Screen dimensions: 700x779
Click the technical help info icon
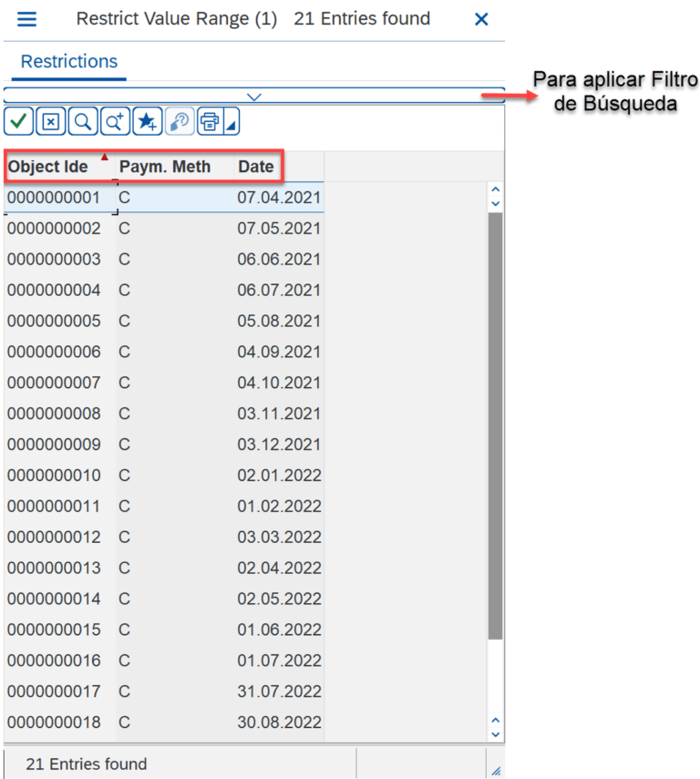179,121
